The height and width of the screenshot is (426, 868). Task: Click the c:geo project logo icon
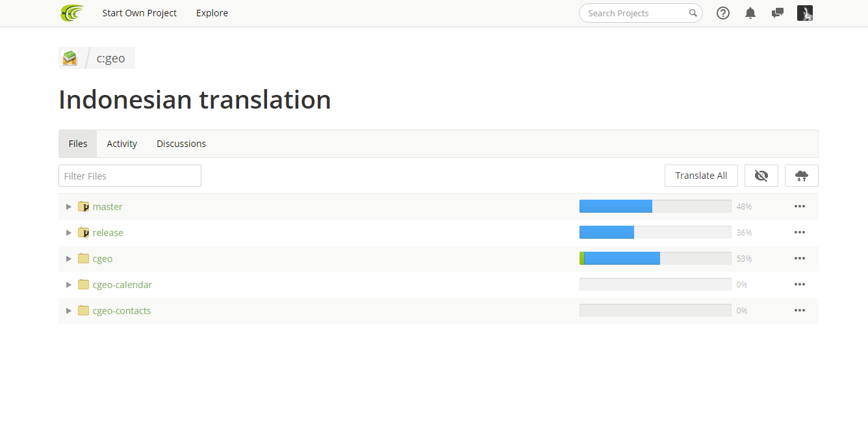click(70, 58)
